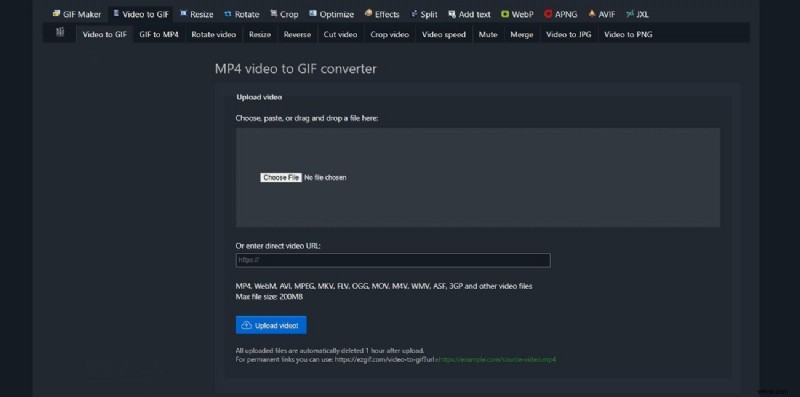Click the 'Or enter direct video URL:' label
The image size is (800, 397).
pos(278,245)
